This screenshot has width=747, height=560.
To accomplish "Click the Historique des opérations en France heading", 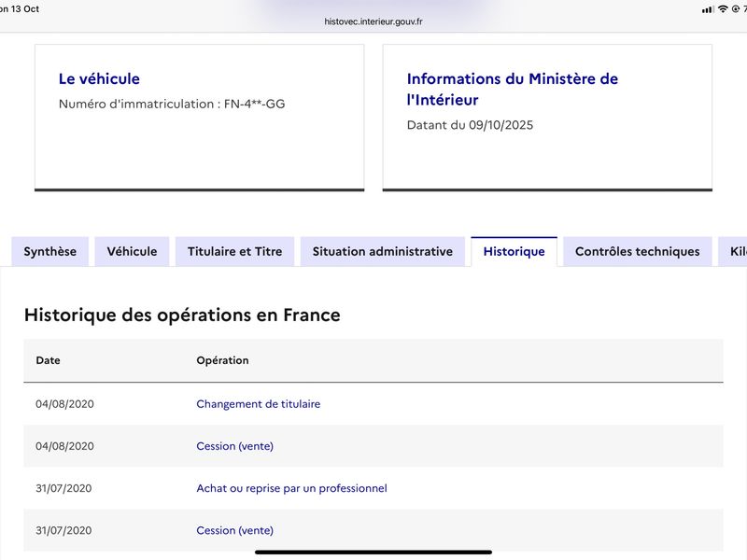I will click(182, 315).
